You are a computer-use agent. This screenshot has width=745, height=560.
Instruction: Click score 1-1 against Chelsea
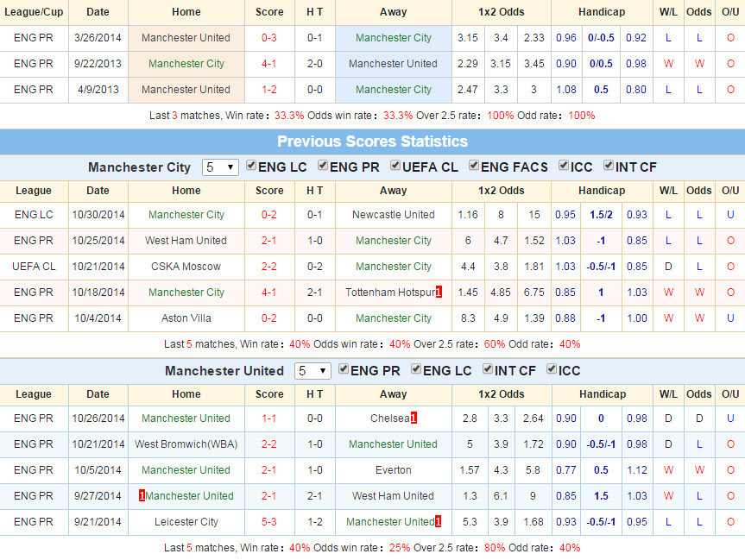pos(269,418)
